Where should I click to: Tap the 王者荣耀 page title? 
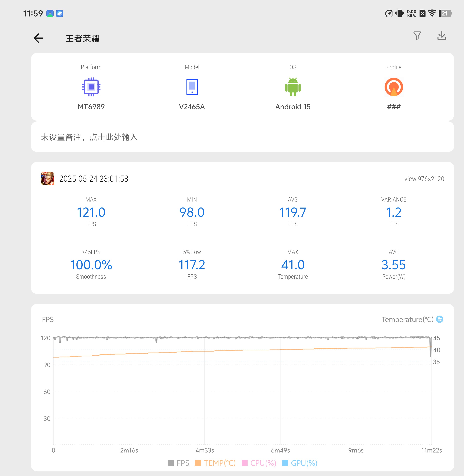coord(83,38)
